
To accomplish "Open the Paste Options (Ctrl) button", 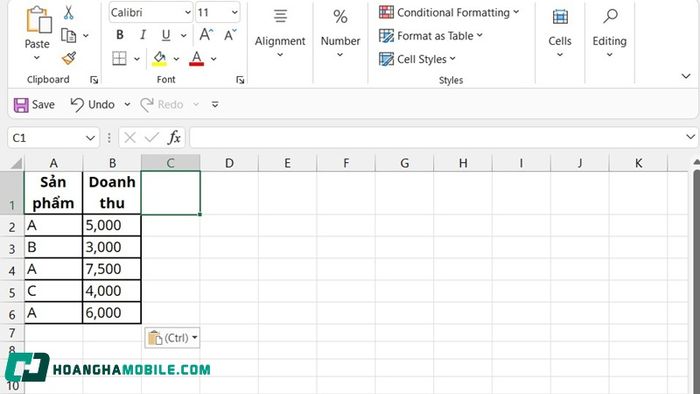I will pos(172,338).
